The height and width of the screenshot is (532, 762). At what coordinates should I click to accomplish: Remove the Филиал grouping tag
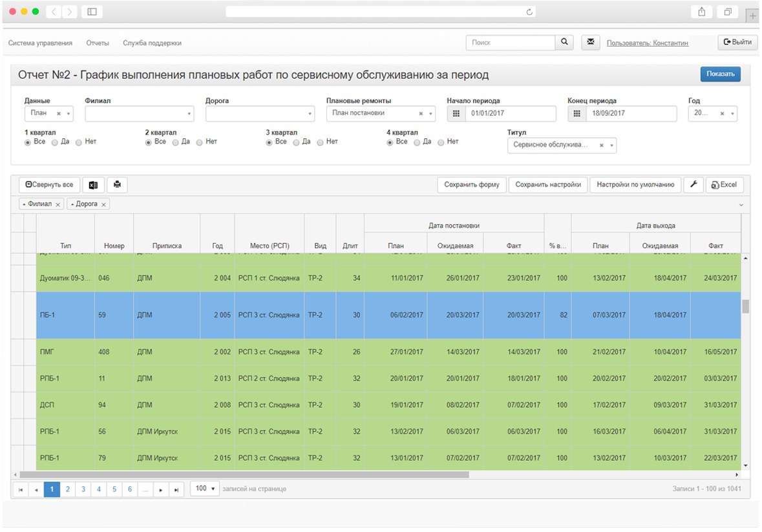click(x=58, y=204)
